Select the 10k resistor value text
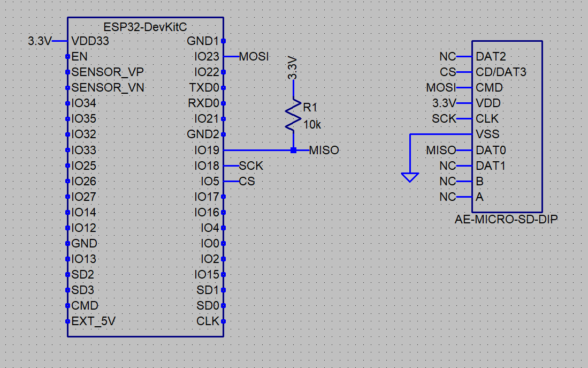The width and height of the screenshot is (588, 368). pos(312,125)
